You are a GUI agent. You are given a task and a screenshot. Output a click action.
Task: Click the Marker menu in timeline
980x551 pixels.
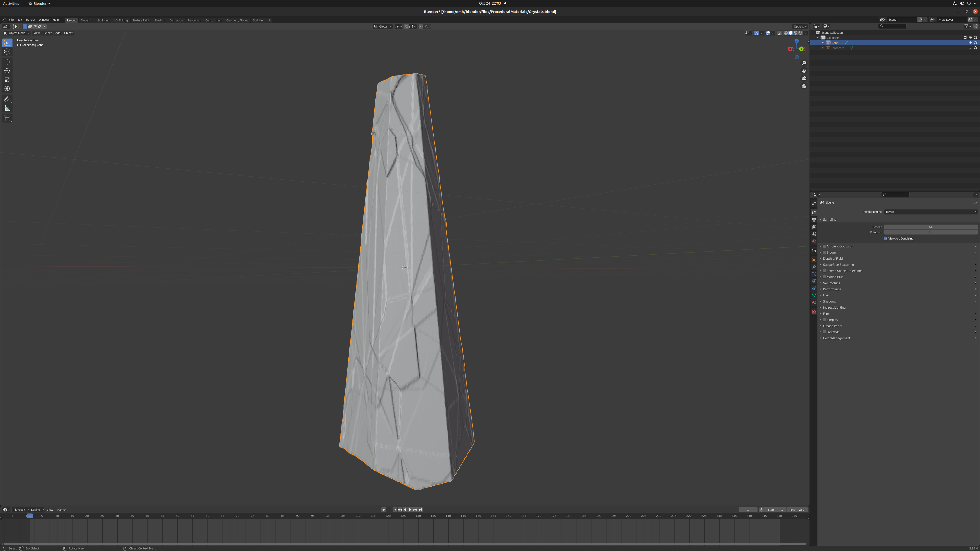click(61, 510)
